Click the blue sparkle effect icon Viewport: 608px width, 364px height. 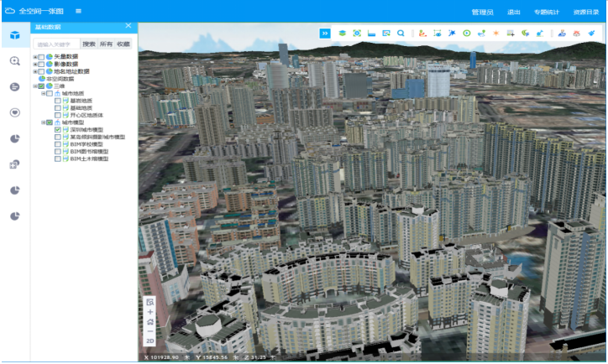pyautogui.click(x=452, y=34)
